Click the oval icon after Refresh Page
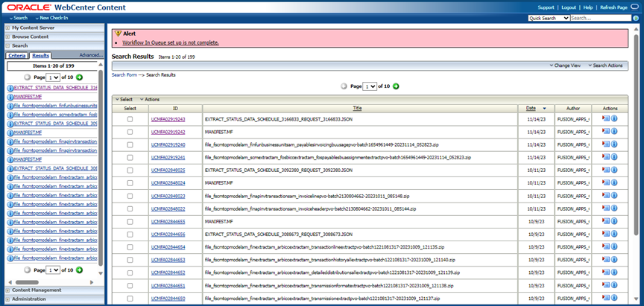Viewport: 644px width, 306px height. [634, 7]
